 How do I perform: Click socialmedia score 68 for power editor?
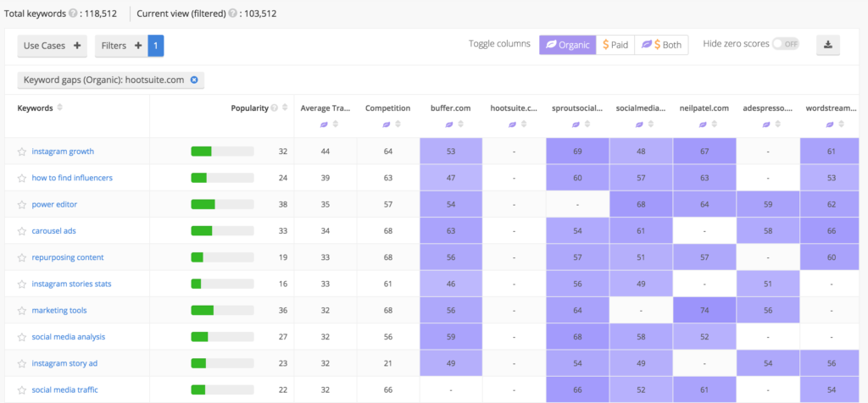tap(641, 205)
